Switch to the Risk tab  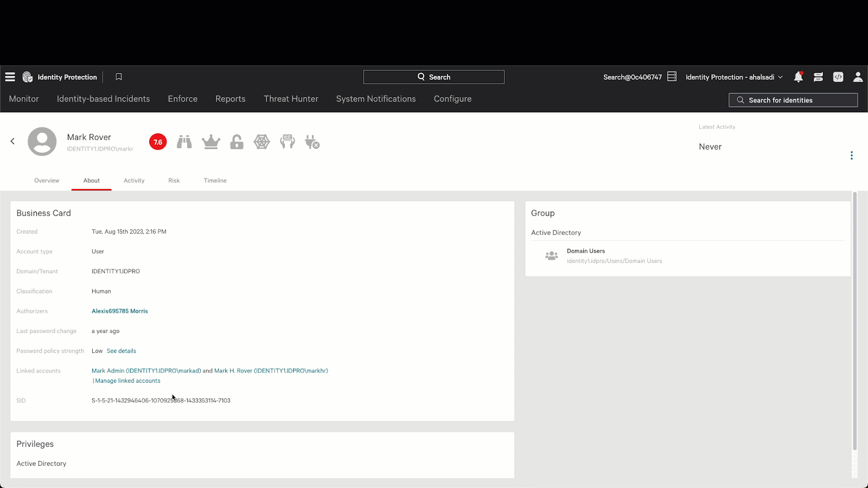[174, 181]
